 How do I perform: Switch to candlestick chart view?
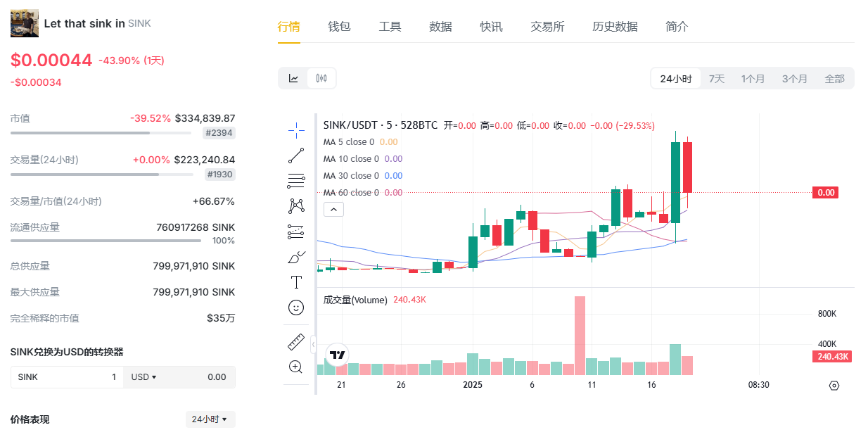point(321,78)
